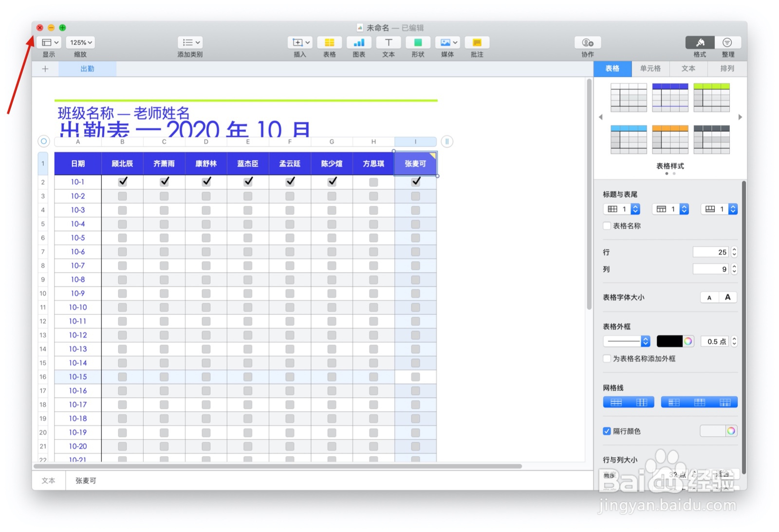Viewport: 779px width, 532px height.
Task: Click the 整理 (Organize) icon
Action: [x=727, y=42]
